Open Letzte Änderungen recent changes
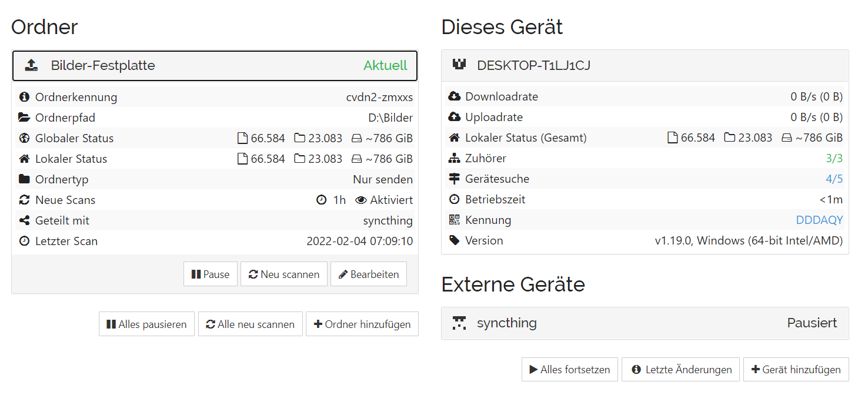Image resolution: width=868 pixels, height=412 pixels. [680, 370]
